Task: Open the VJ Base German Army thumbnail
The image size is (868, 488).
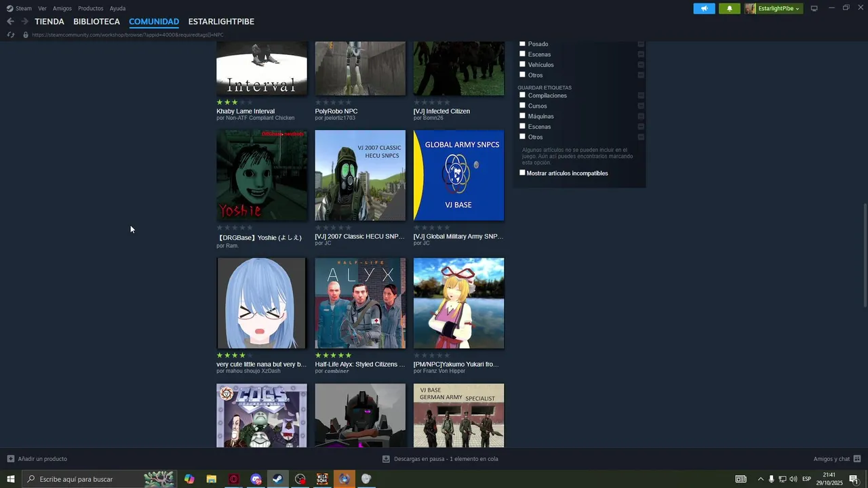Action: coord(458,415)
